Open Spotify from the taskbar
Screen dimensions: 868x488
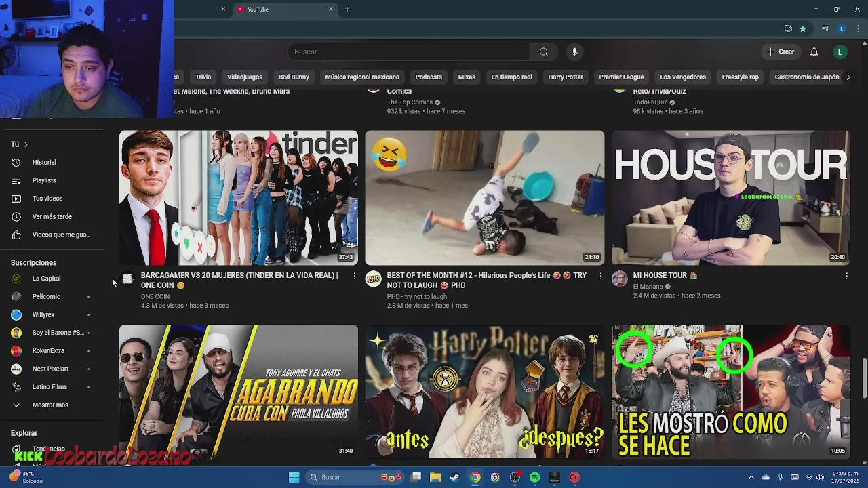click(x=534, y=478)
